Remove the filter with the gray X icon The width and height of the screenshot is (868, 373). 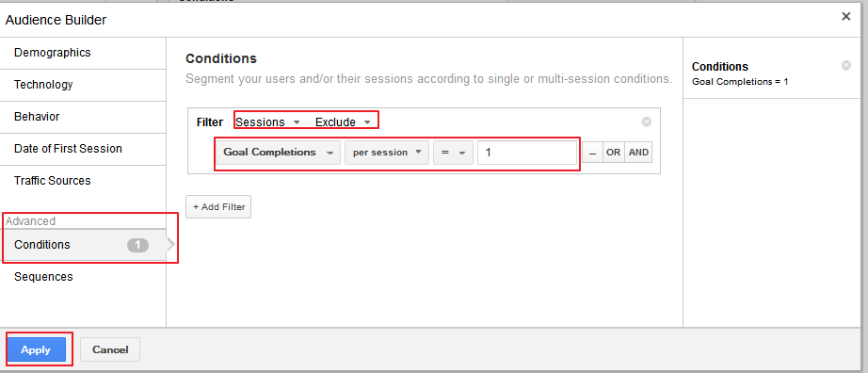coord(646,122)
